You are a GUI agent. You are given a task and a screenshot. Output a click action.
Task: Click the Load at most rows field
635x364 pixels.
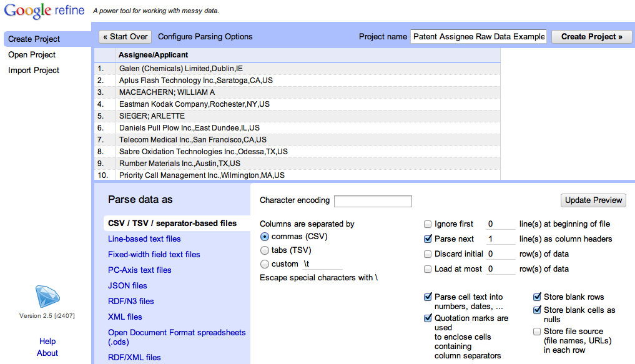tap(501, 269)
